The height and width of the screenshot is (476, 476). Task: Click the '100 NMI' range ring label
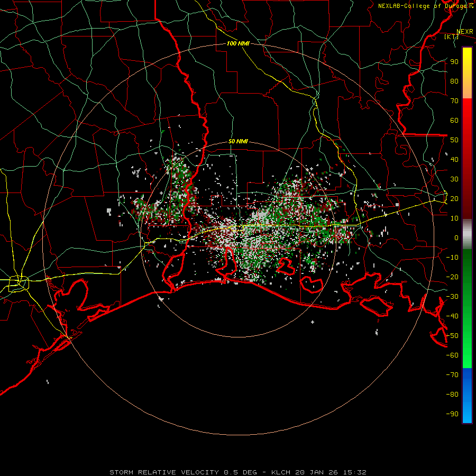(238, 43)
